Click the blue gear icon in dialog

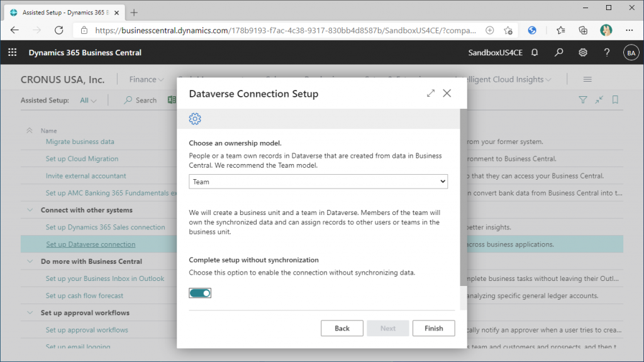coord(195,119)
